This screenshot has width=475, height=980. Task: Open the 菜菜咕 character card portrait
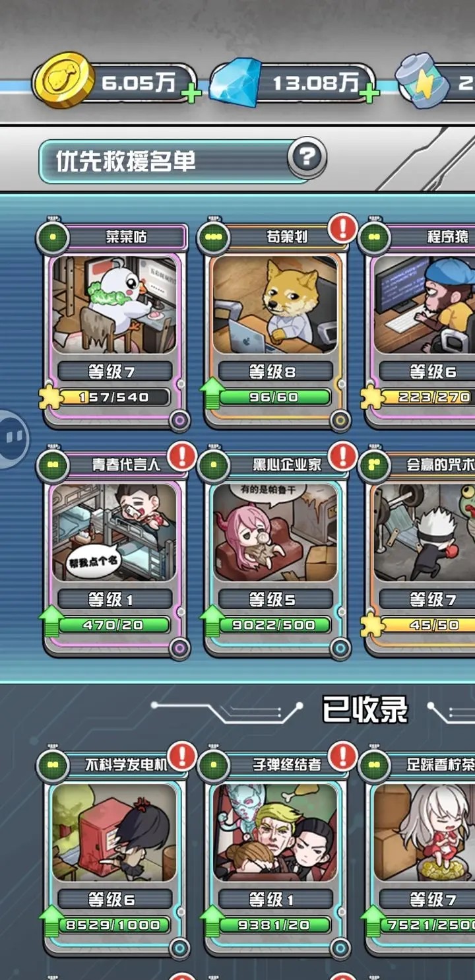(x=115, y=306)
